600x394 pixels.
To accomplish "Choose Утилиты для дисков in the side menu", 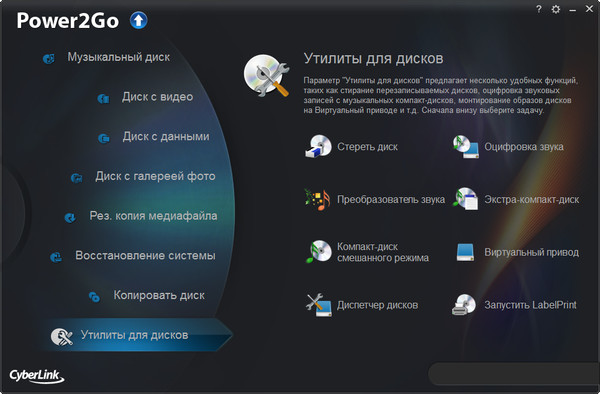I will [134, 335].
